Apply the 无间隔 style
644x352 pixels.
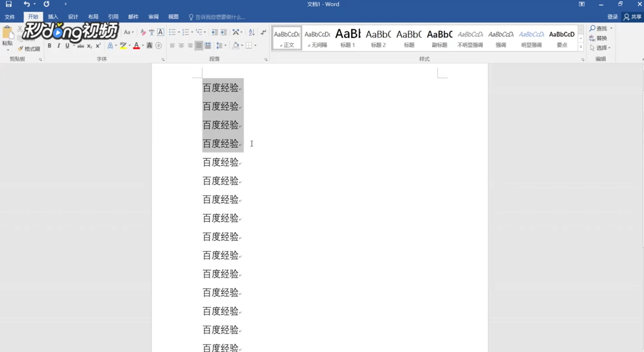tap(317, 38)
